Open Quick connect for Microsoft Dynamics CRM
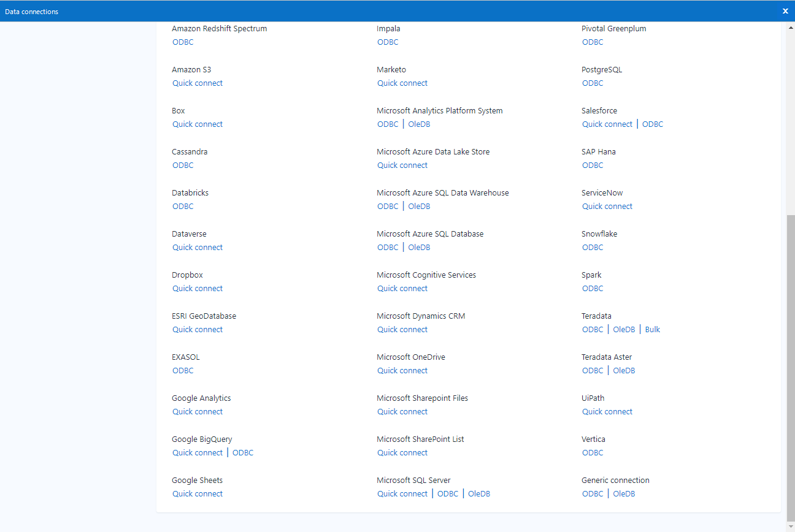 coord(402,329)
